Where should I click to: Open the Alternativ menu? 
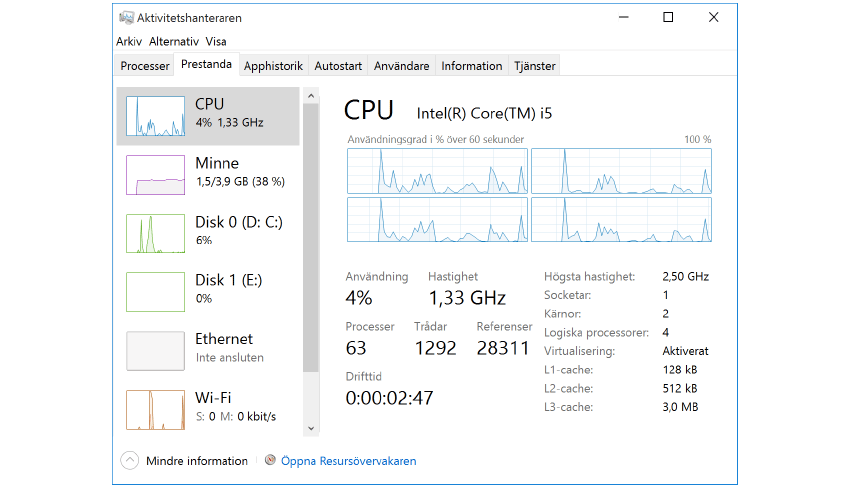click(x=174, y=42)
